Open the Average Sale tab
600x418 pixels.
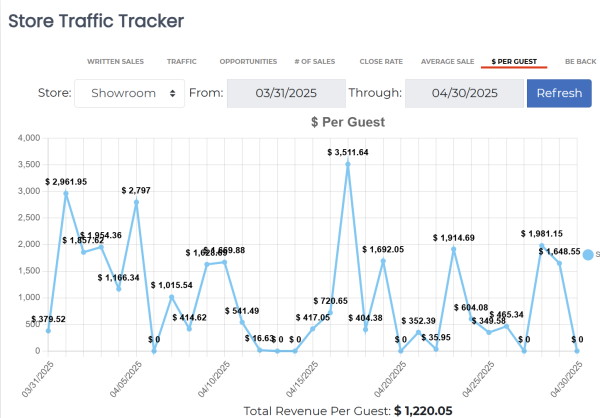pyautogui.click(x=447, y=61)
